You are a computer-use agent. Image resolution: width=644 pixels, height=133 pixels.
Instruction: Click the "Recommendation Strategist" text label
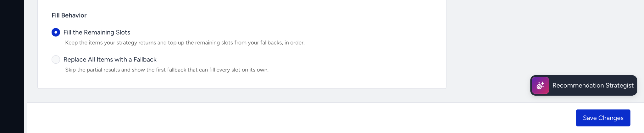tap(593, 85)
